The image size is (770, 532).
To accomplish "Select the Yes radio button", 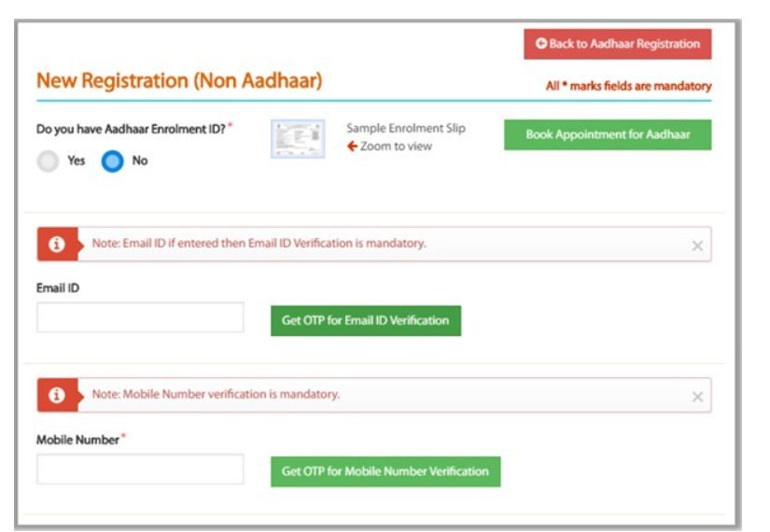I will tap(48, 161).
